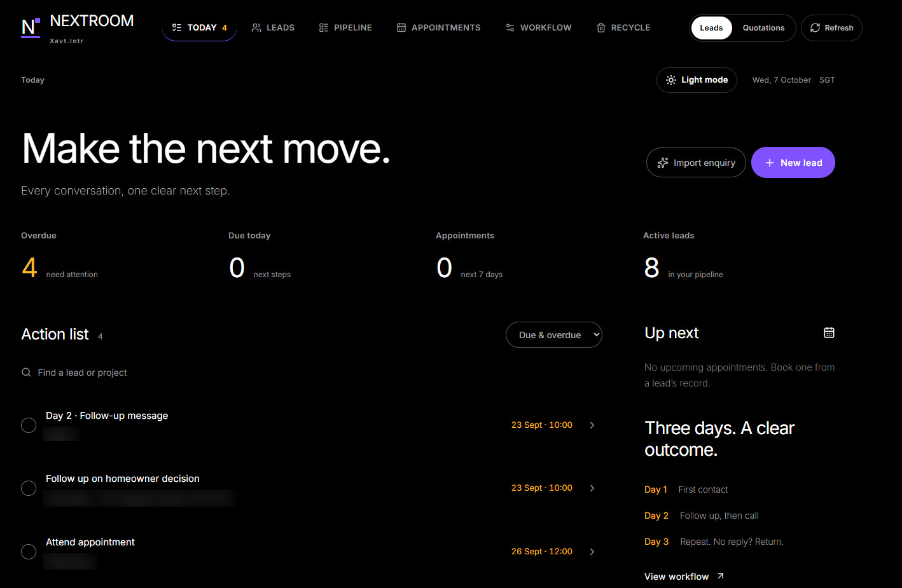Expand Follow up on homeowner decision chevron
The image size is (902, 588).
592,488
